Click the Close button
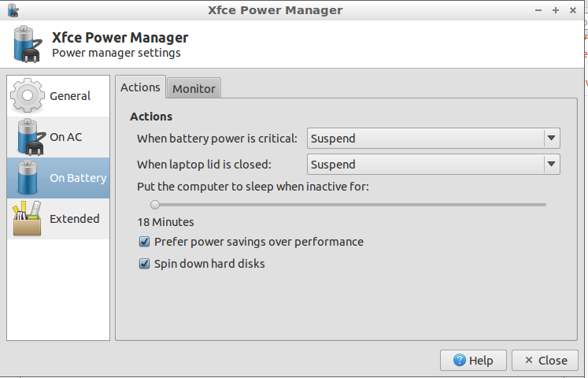Screen dimensions: 588x378 click(545, 361)
